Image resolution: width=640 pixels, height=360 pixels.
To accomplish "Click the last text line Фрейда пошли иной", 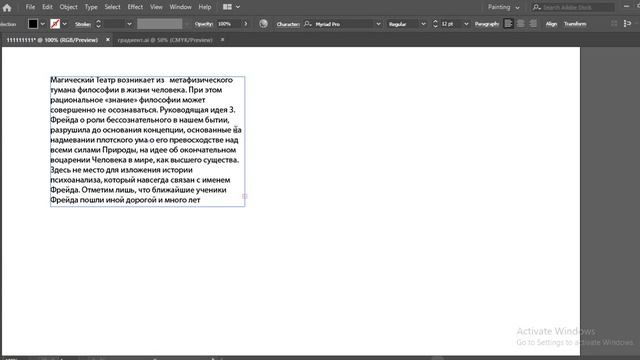I will [x=125, y=200].
